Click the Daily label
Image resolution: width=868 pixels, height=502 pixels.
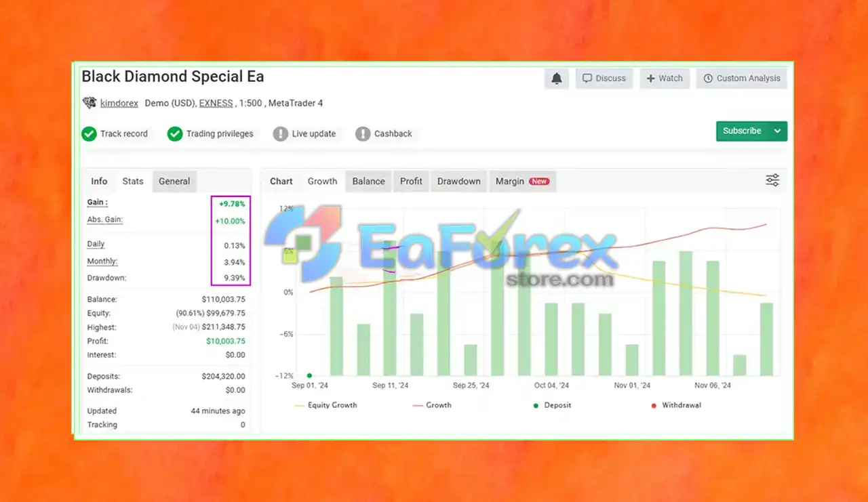click(96, 244)
